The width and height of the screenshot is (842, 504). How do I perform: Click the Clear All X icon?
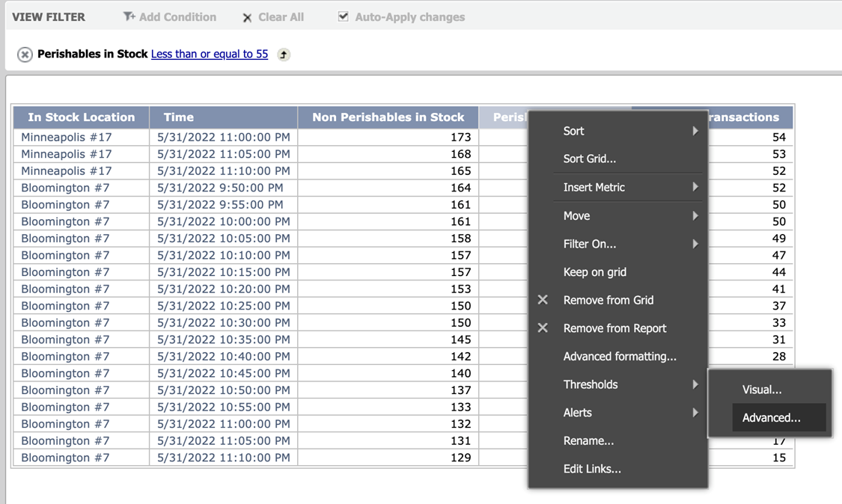tap(247, 16)
